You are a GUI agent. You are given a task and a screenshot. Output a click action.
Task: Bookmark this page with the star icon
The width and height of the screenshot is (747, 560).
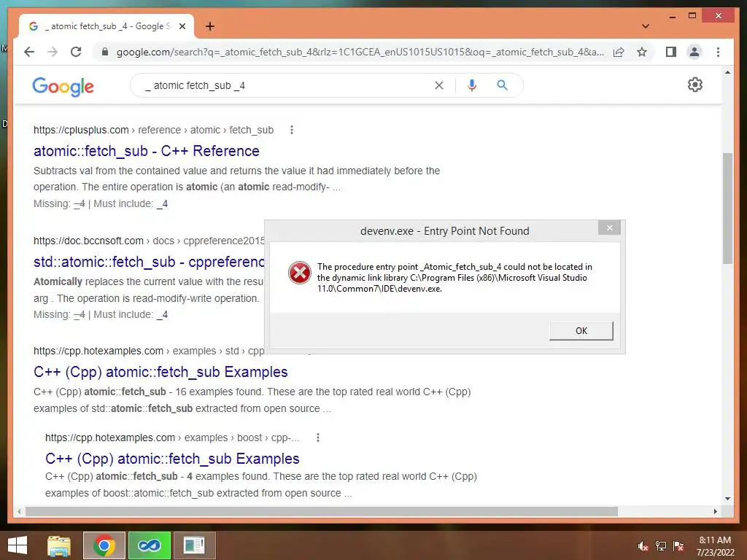coord(642,52)
